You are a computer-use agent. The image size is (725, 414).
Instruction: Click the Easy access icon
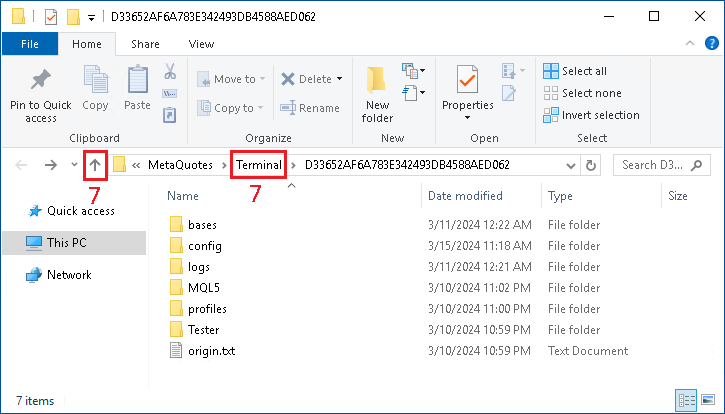point(410,93)
